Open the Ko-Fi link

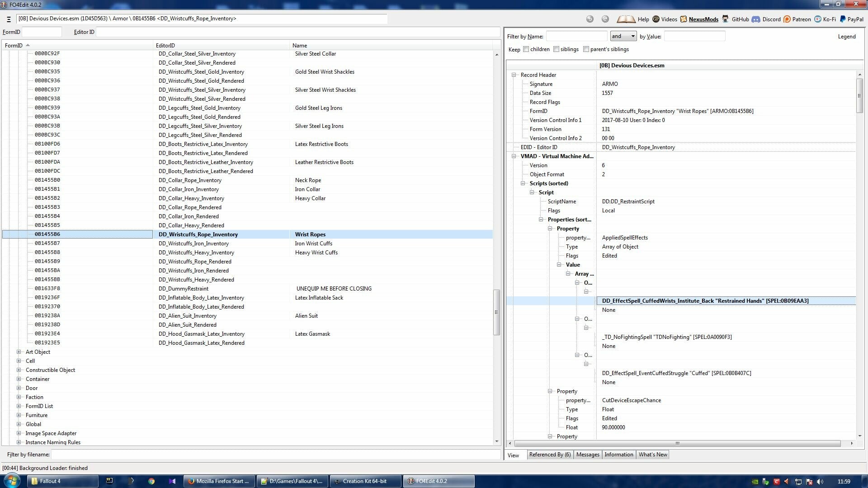825,19
